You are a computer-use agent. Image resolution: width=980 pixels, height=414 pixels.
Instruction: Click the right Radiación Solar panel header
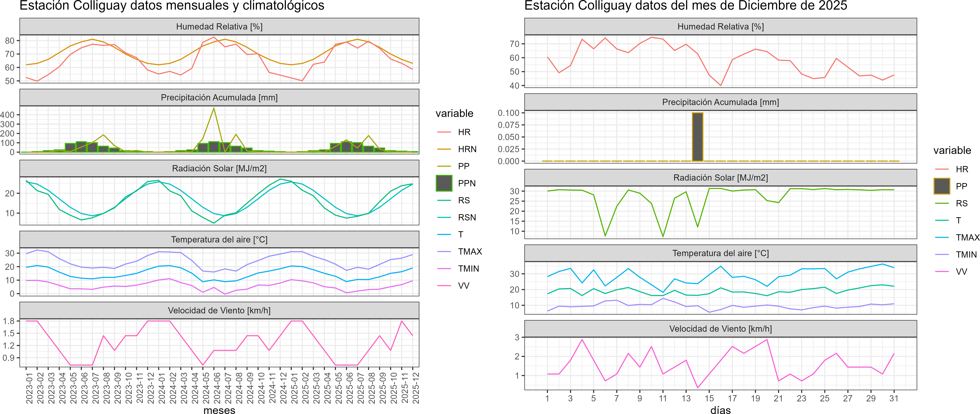720,178
